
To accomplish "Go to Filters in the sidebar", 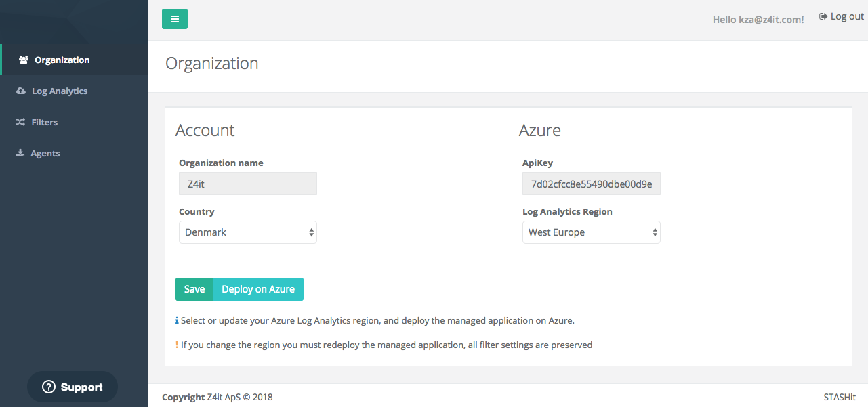I will (45, 123).
